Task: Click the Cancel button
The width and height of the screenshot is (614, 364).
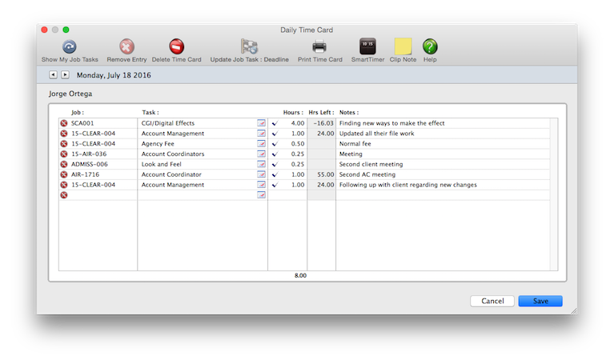Action: (x=492, y=301)
